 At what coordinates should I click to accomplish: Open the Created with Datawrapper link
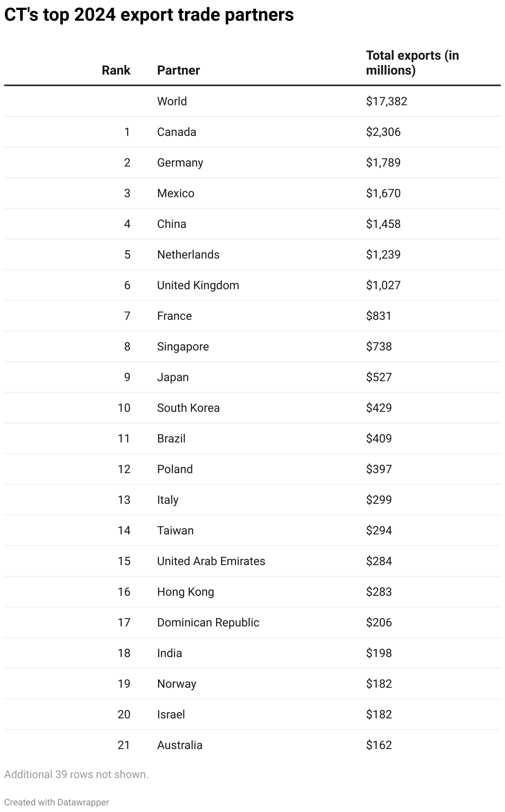coord(57,802)
